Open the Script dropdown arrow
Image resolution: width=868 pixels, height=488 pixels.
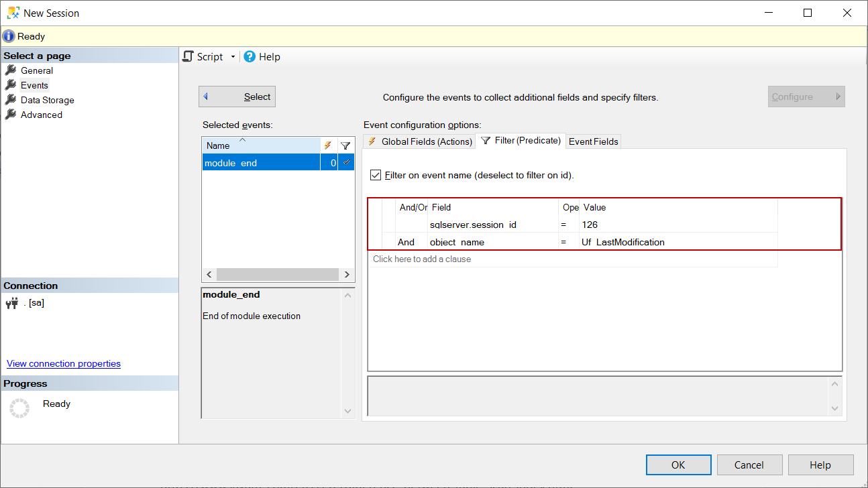(233, 57)
